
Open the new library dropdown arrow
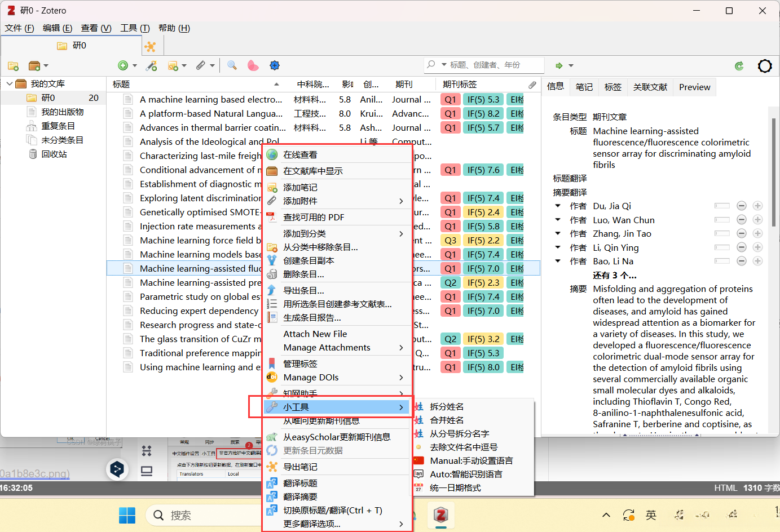coord(46,66)
